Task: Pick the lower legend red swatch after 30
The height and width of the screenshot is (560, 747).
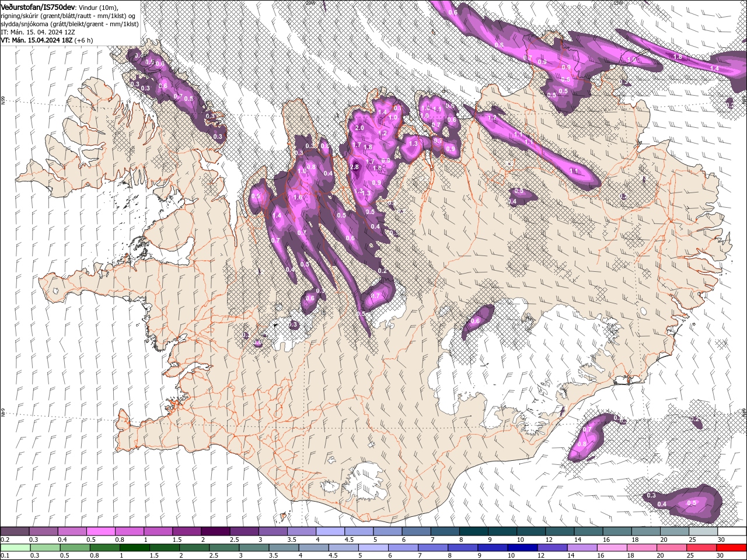Action: pos(732,548)
